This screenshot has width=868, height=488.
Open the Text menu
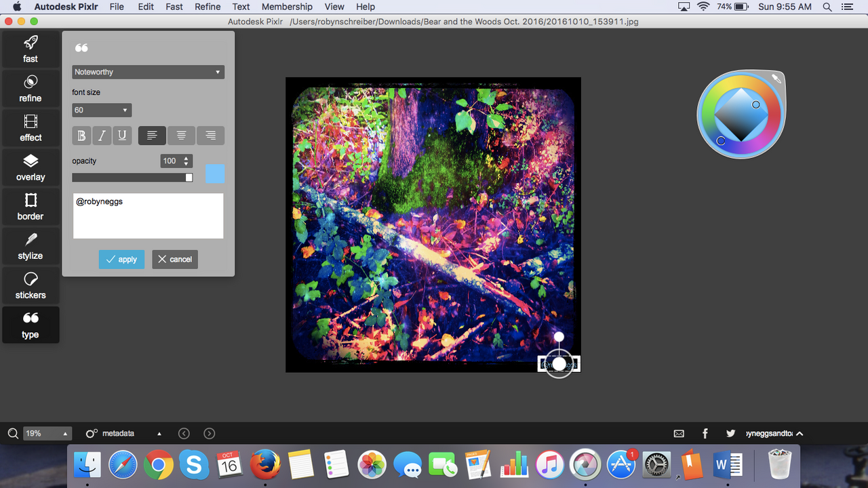pyautogui.click(x=241, y=7)
